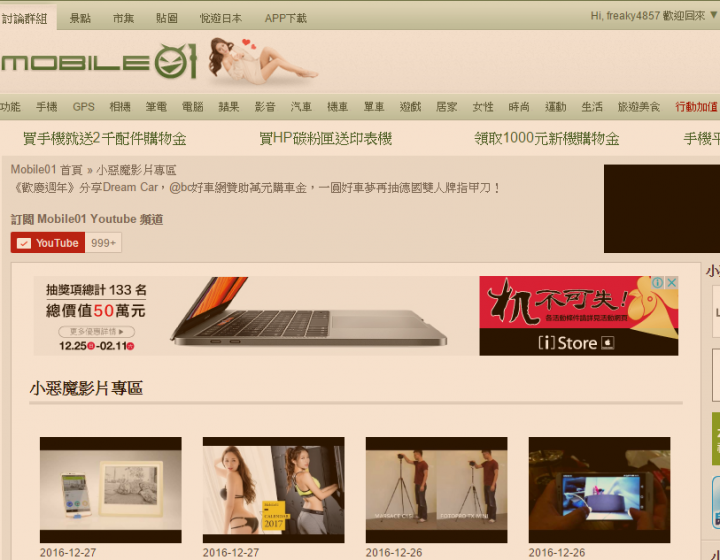
Task: Select 行動加值 in the category menu
Action: coord(697,107)
